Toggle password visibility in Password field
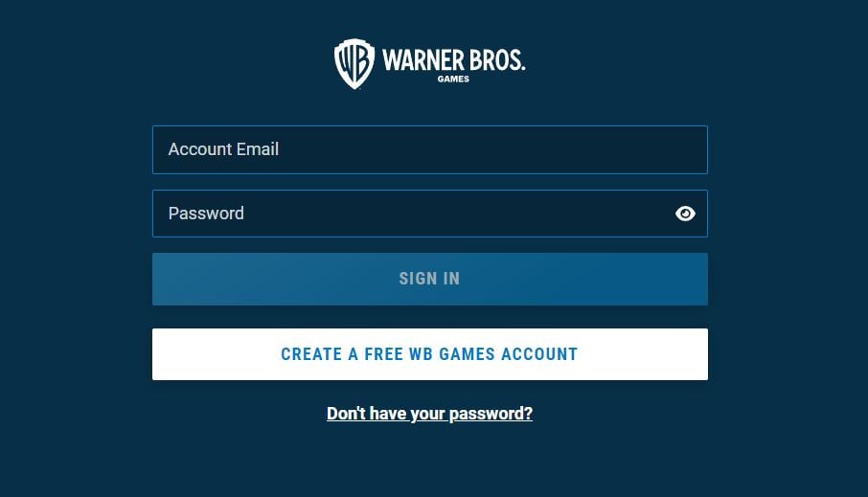This screenshot has width=868, height=497. coord(685,214)
